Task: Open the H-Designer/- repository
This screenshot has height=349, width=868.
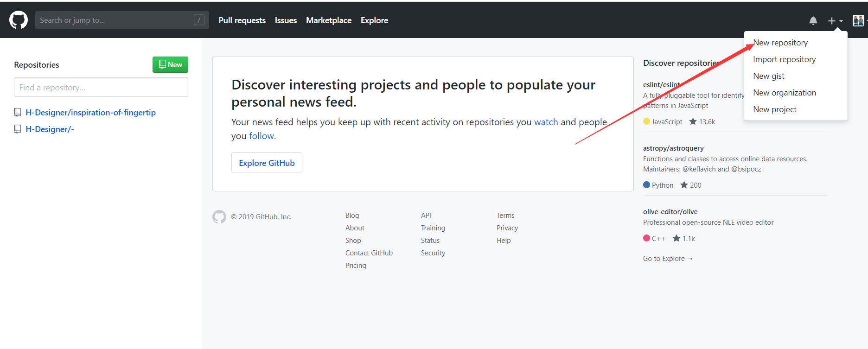Action: (x=50, y=129)
